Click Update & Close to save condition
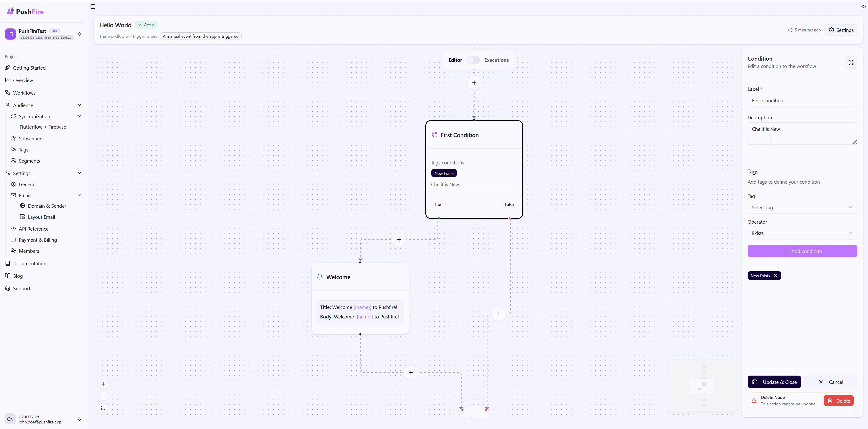 (x=774, y=382)
